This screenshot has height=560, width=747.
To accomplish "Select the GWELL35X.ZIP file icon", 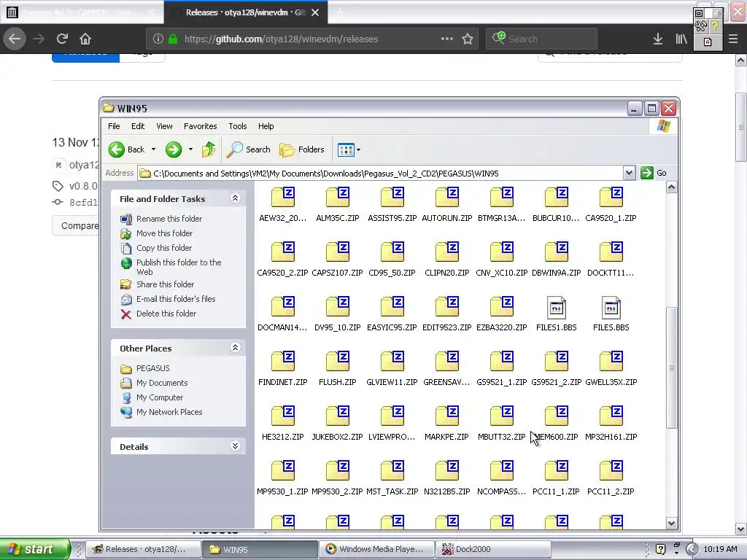I will (x=611, y=362).
